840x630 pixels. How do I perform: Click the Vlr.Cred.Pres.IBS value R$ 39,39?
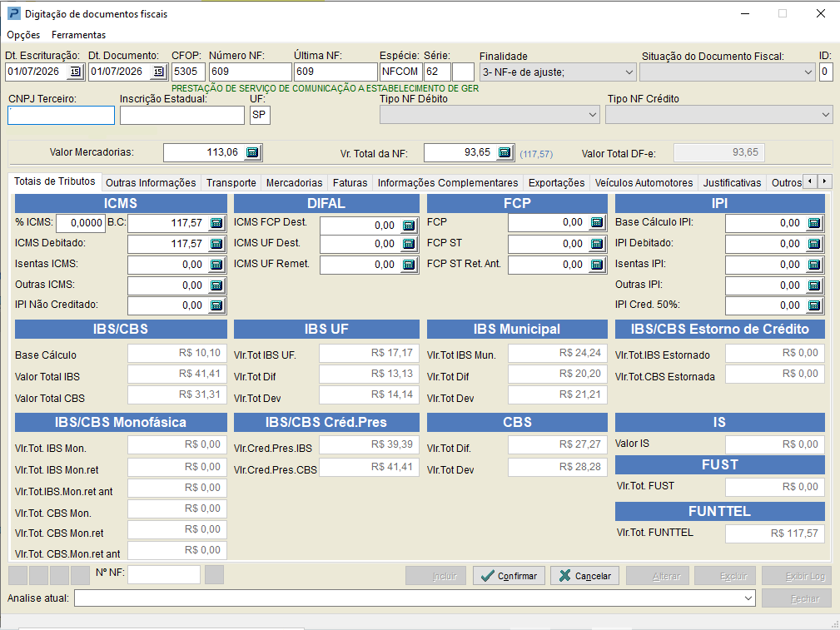pos(369,444)
